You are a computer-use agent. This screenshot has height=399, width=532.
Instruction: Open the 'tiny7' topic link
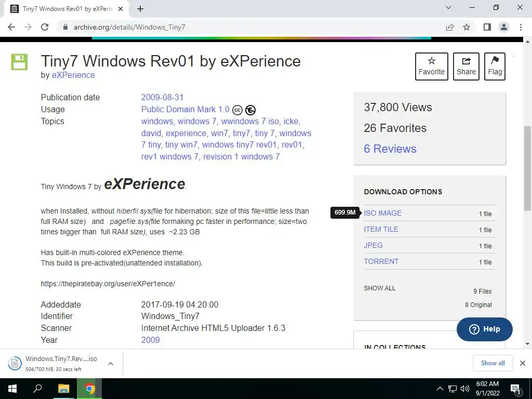click(241, 133)
